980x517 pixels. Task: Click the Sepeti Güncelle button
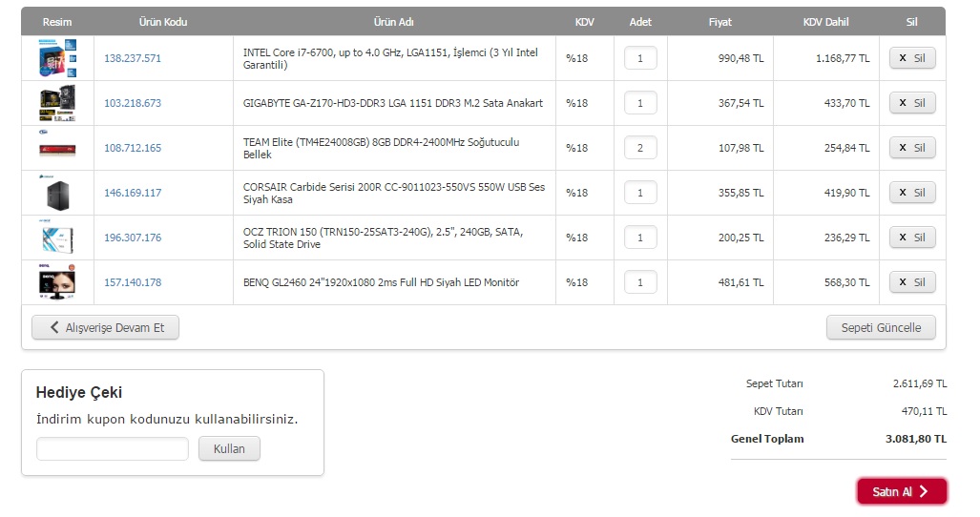[x=881, y=328]
